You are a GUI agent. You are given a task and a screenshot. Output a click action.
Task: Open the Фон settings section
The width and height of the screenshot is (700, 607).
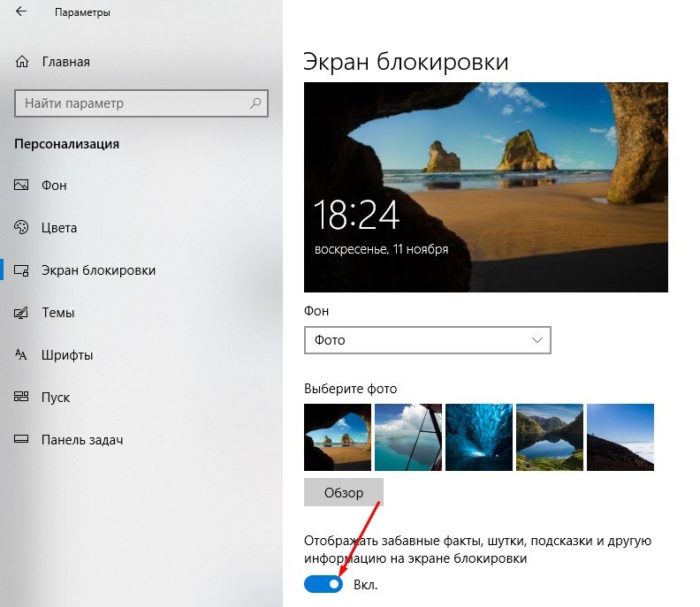[54, 185]
